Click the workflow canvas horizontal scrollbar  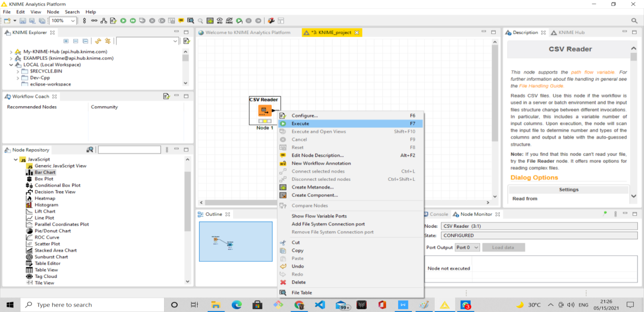coord(344,203)
